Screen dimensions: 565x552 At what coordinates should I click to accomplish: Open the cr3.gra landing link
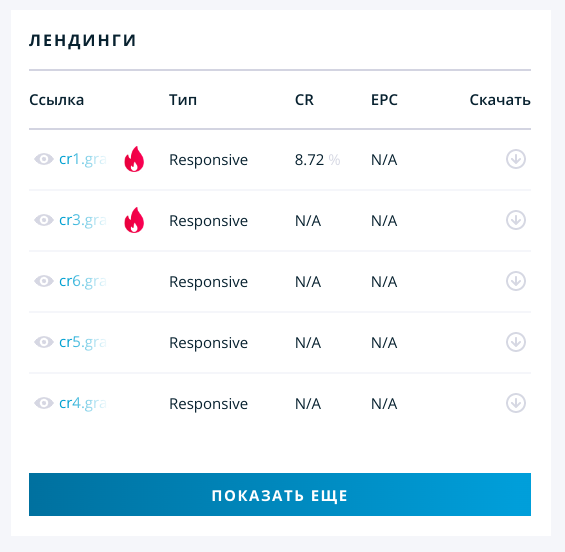click(x=83, y=220)
